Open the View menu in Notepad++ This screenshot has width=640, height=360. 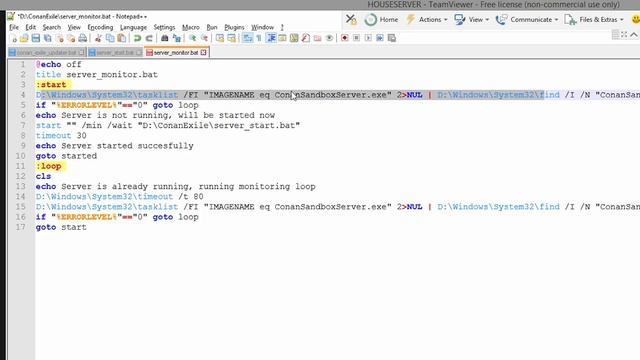[x=74, y=27]
